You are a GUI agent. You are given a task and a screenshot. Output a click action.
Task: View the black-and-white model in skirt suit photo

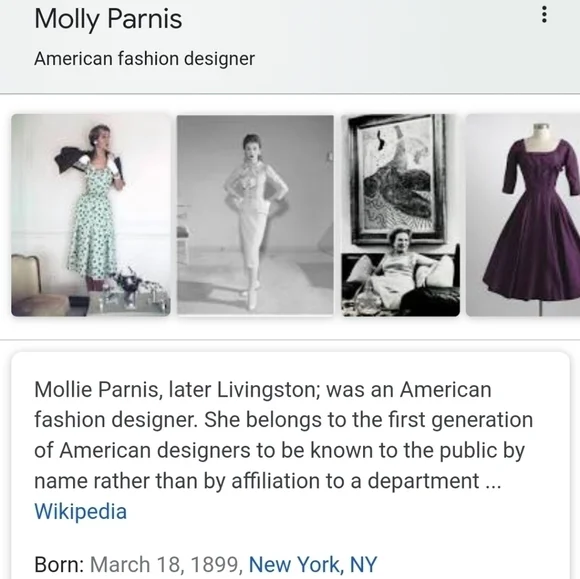[x=255, y=215]
